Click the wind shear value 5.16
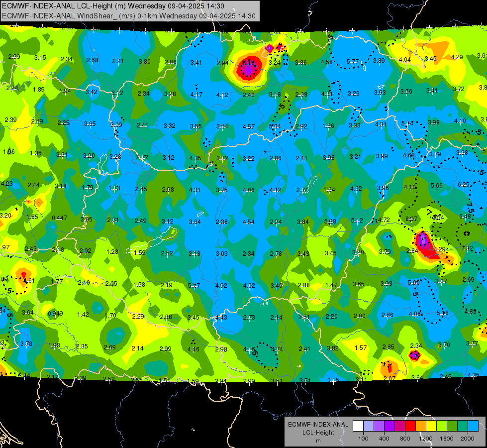The image size is (487, 448). pyautogui.click(x=442, y=313)
